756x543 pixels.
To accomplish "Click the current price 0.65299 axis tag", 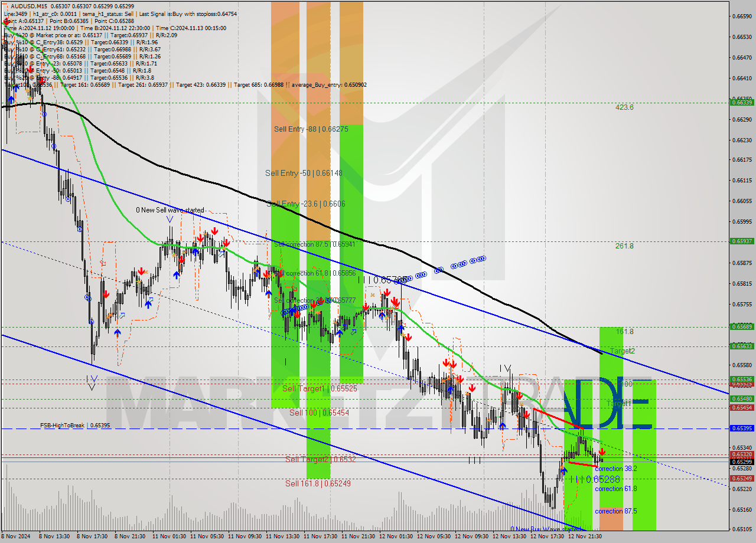I will tap(742, 462).
